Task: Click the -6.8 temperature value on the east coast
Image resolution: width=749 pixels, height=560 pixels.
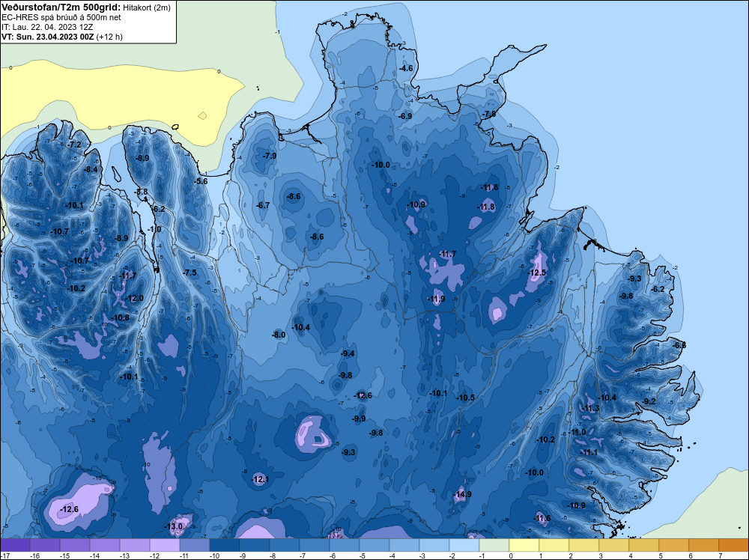Action: pos(679,345)
